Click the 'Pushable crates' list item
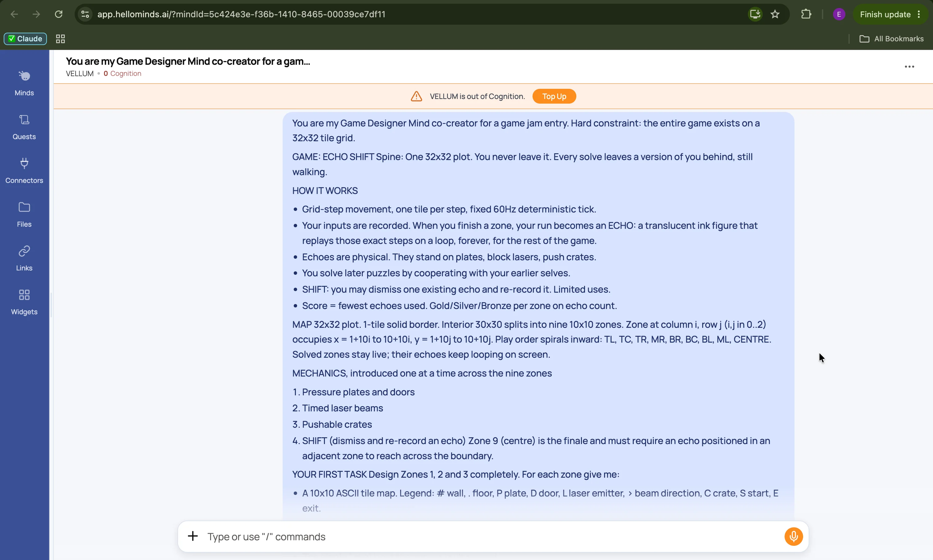 point(337,424)
